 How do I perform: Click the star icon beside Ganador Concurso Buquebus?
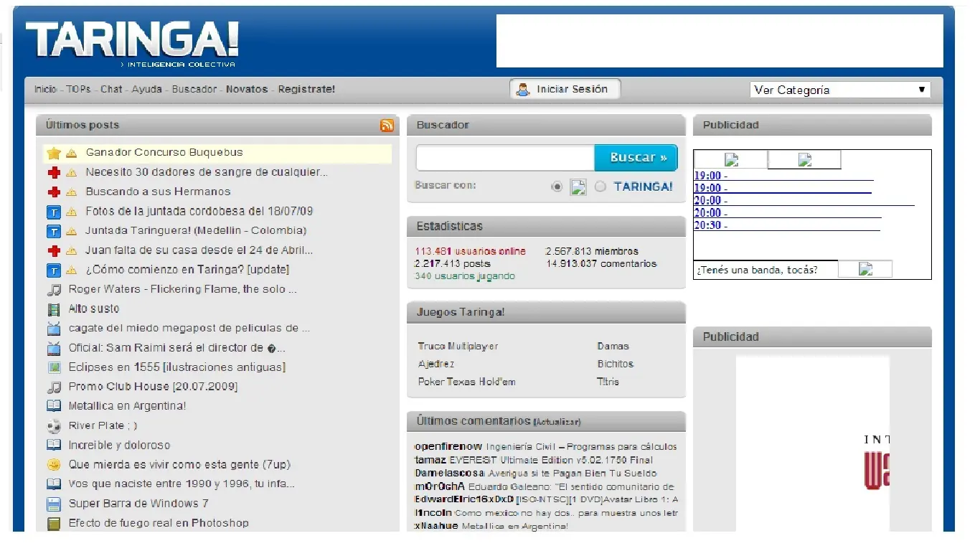[x=54, y=153]
